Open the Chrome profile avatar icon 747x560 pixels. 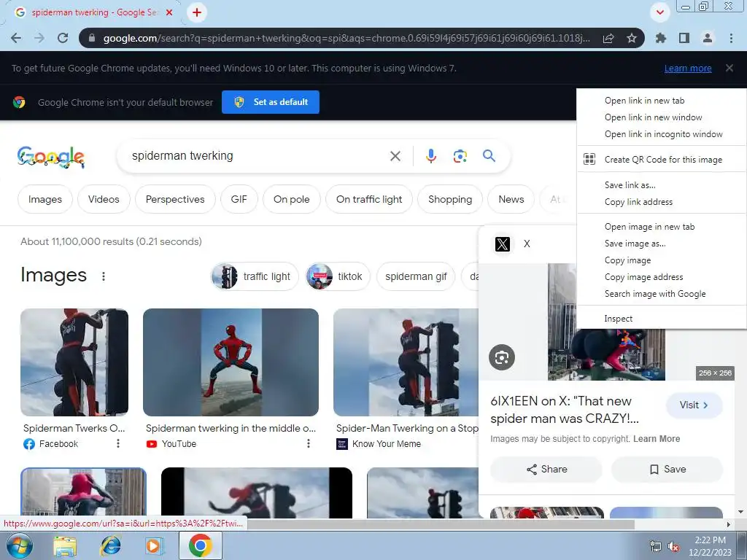click(708, 38)
